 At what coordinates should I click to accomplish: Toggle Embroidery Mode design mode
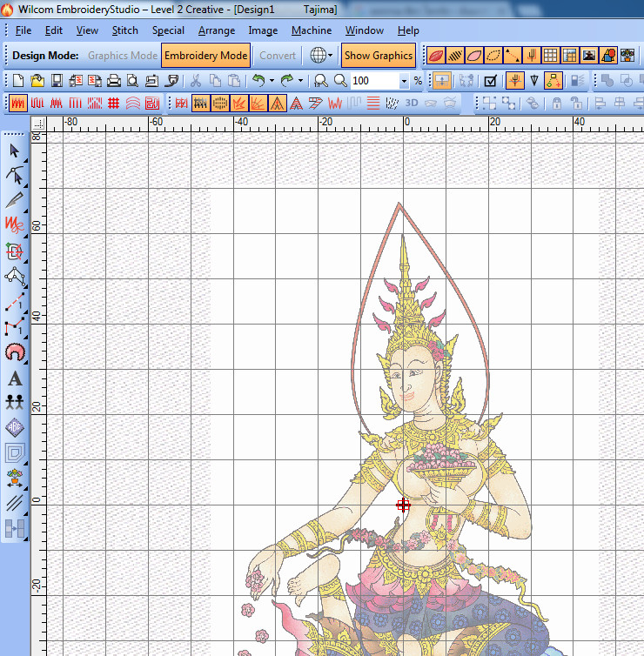206,55
